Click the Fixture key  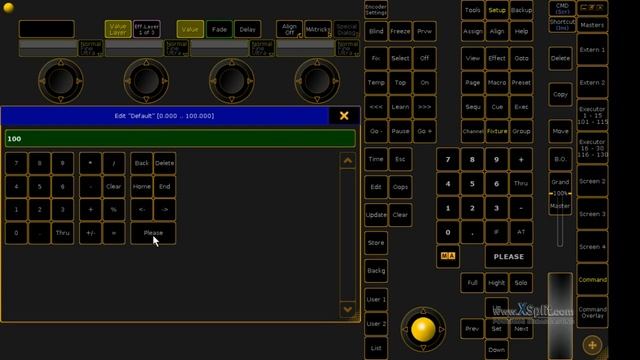(497, 131)
